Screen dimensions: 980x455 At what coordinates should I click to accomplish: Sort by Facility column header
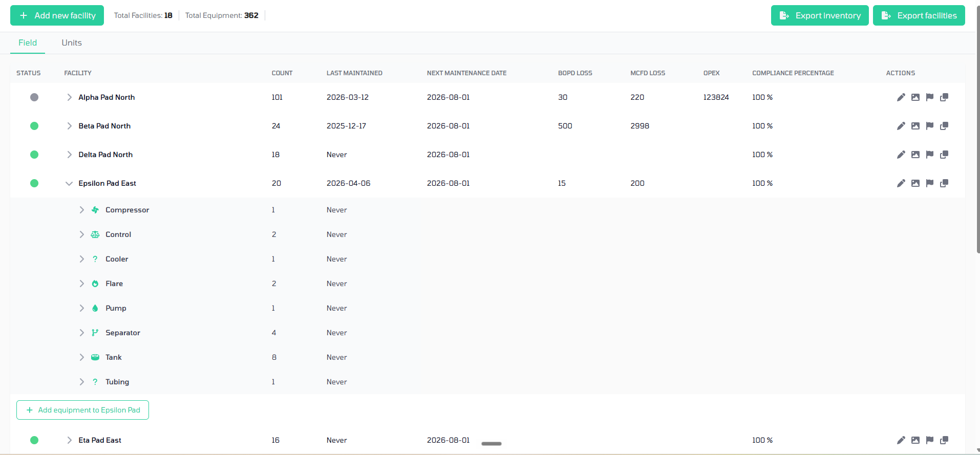[78, 73]
